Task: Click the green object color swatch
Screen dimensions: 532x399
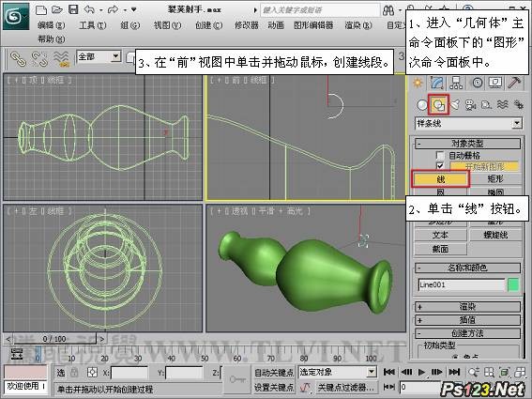Action: 513,284
